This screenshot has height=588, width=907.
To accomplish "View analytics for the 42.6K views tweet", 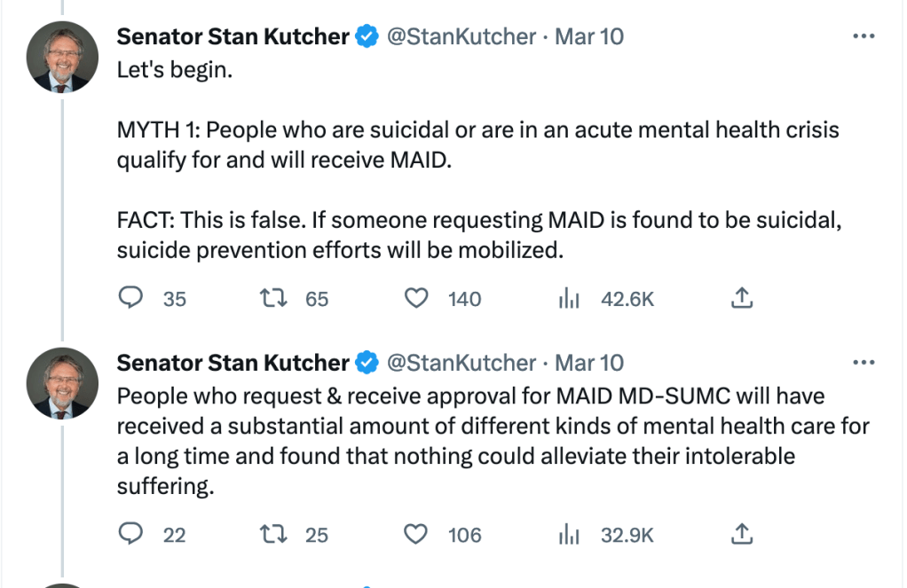I will [569, 299].
